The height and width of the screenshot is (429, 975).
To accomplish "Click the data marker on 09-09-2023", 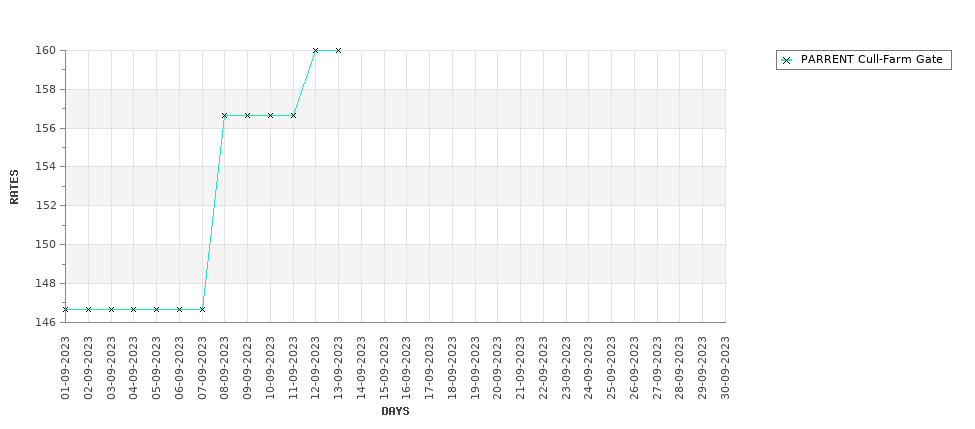I will coord(247,116).
